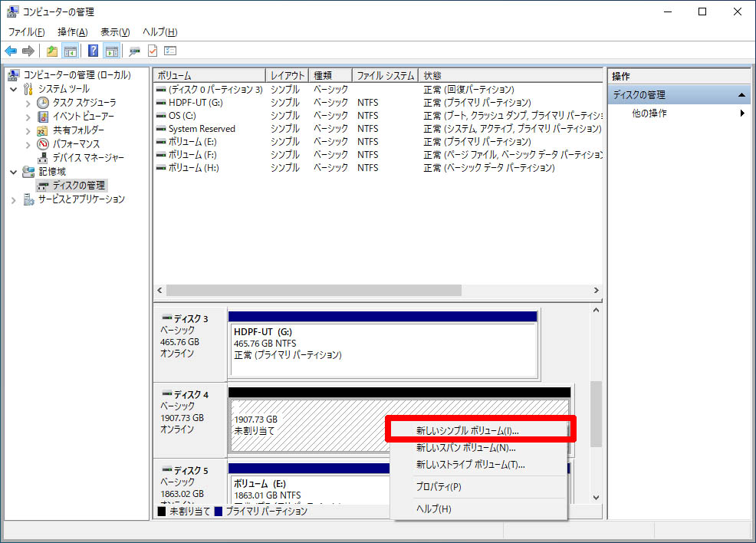Click 他の操作 in the 操作 pane

pos(649,114)
